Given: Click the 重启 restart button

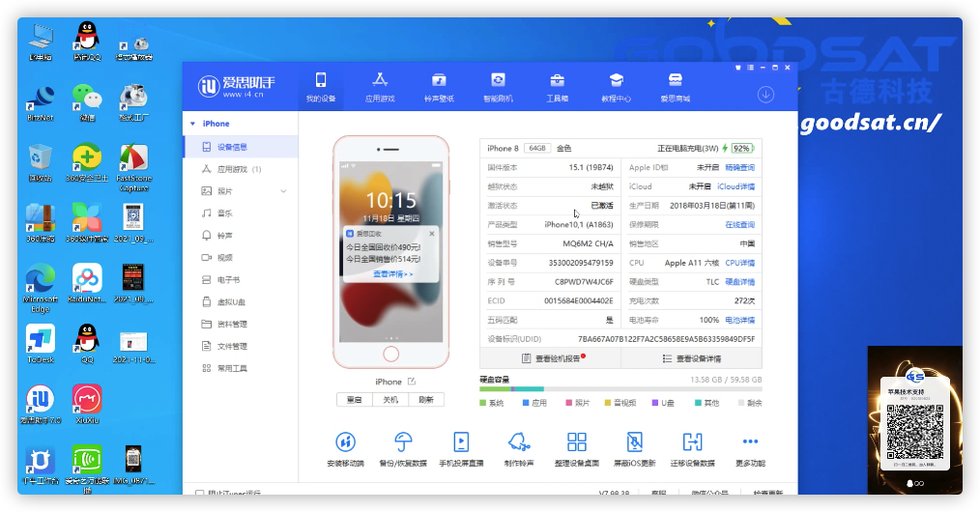Looking at the screenshot, I should tap(355, 400).
